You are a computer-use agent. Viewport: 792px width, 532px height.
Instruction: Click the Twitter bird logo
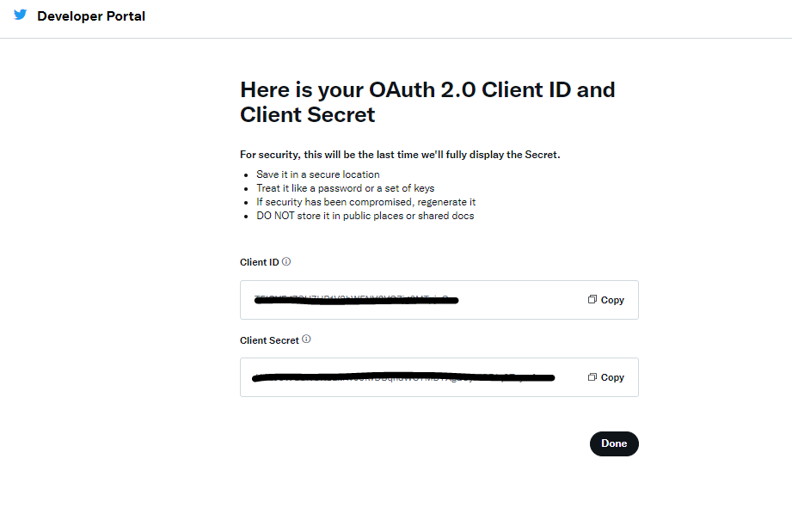pyautogui.click(x=20, y=15)
